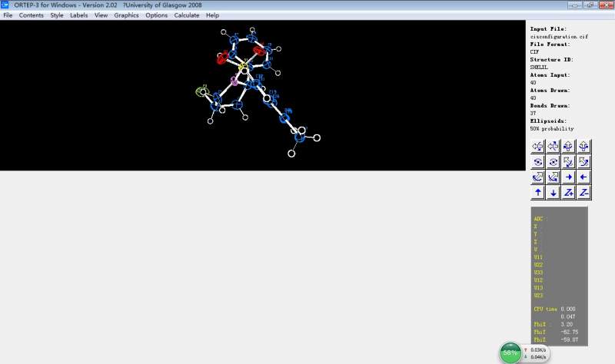Open the Contents menu
The width and height of the screenshot is (615, 364).
point(31,15)
